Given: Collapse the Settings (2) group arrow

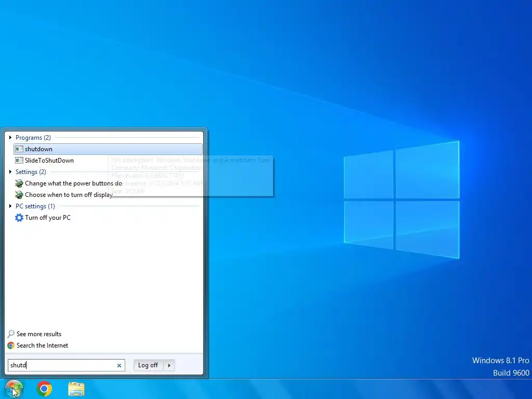Looking at the screenshot, I should pyautogui.click(x=10, y=171).
